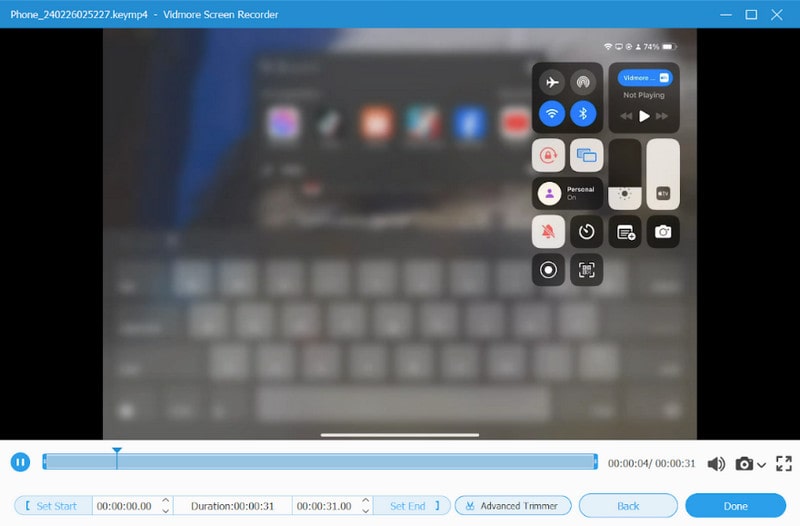Click rewind in the media widget
Image resolution: width=800 pixels, height=526 pixels.
point(626,116)
